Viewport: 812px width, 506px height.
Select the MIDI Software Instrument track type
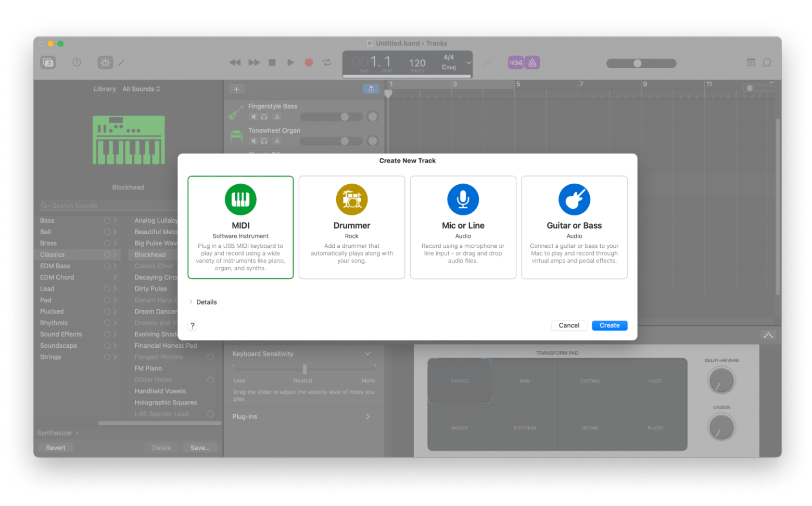(240, 227)
